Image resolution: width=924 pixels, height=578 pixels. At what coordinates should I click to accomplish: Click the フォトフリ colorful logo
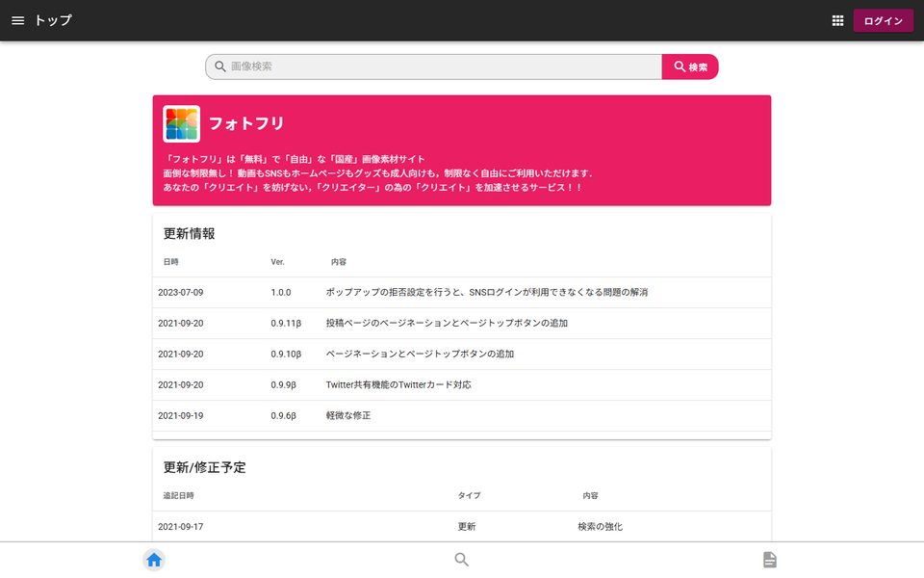pos(182,124)
